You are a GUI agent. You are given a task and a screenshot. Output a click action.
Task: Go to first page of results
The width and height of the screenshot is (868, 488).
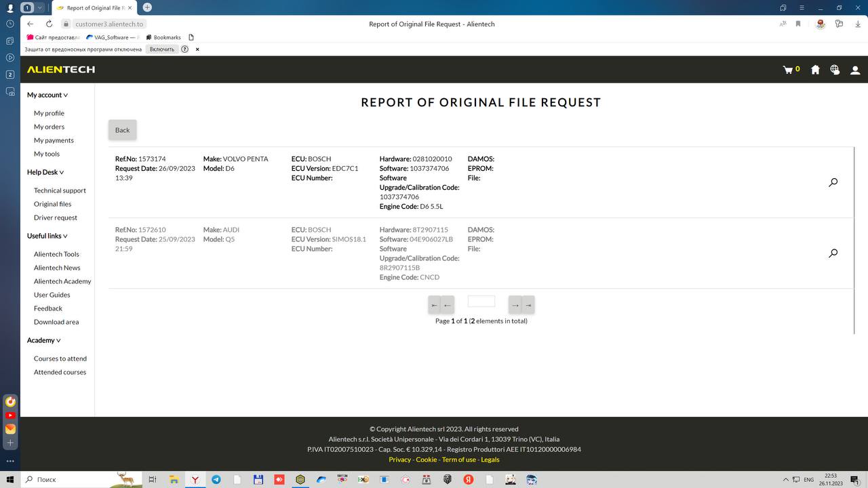tap(434, 305)
